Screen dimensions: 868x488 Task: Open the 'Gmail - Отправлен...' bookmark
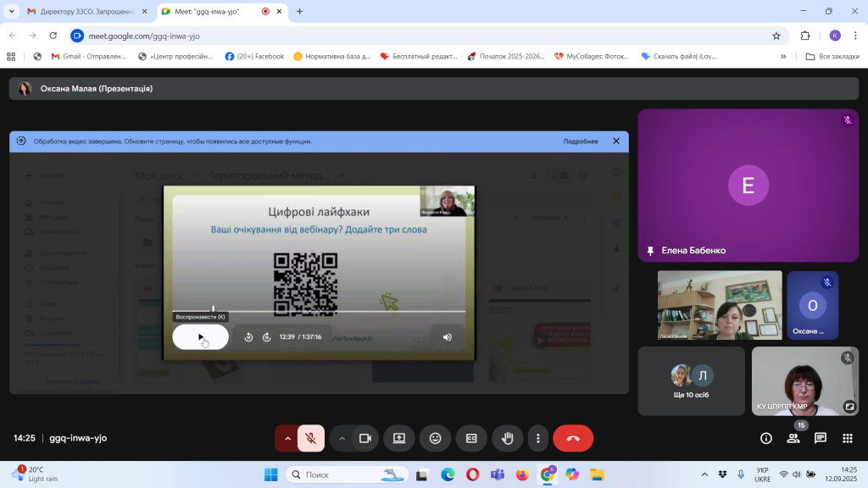coord(88,57)
